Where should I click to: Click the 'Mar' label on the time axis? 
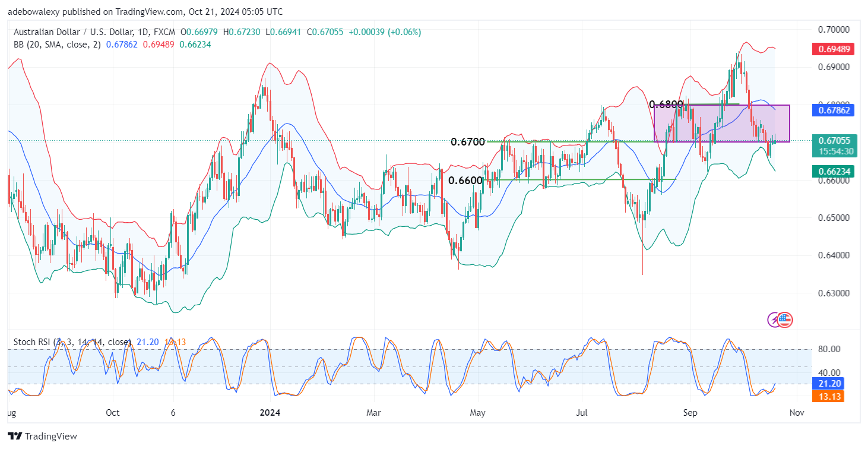[373, 413]
